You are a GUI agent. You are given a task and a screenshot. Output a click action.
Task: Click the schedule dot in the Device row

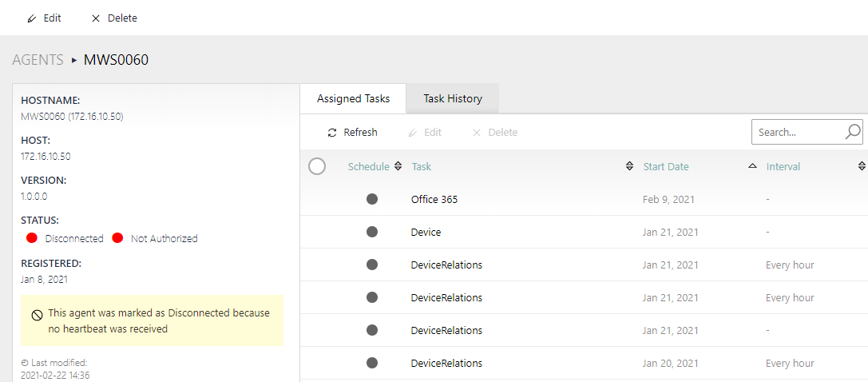[371, 232]
